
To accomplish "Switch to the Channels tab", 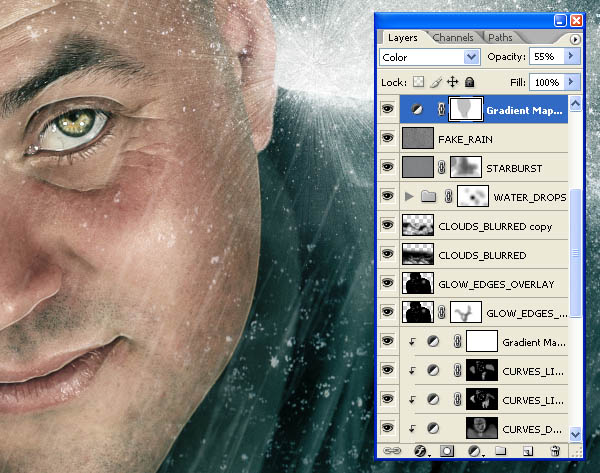I will (x=453, y=38).
